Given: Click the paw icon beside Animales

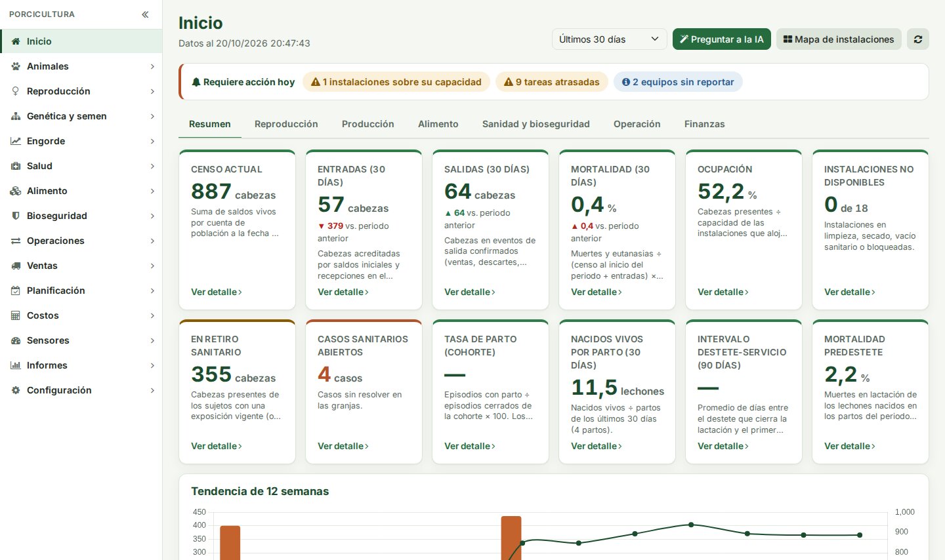Looking at the screenshot, I should pos(16,66).
